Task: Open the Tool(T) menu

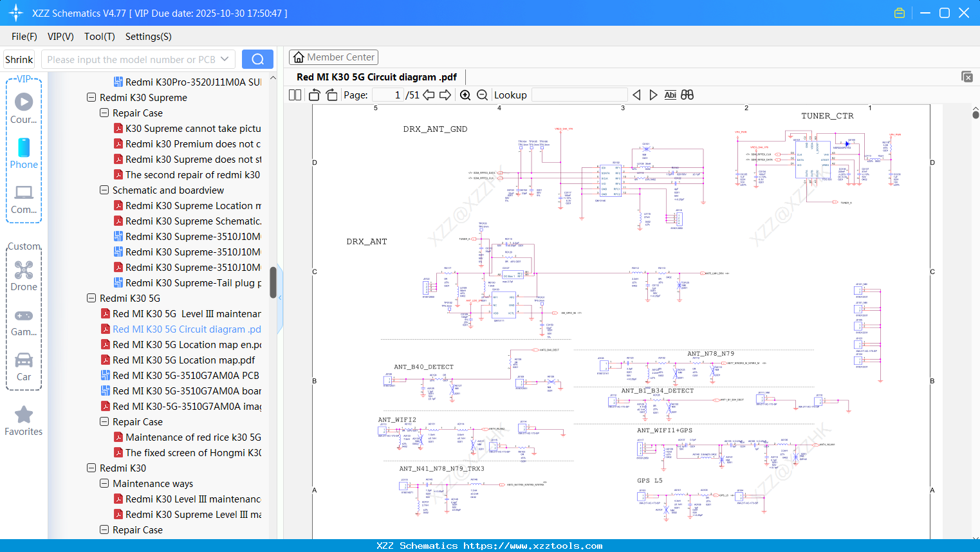Action: point(99,37)
